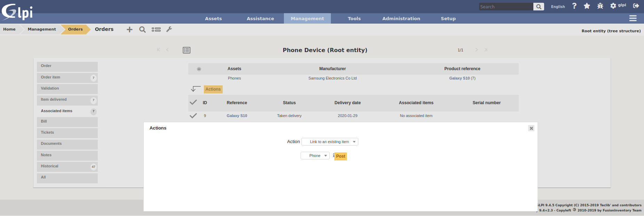The image size is (644, 216).
Task: Open the help question mark icon
Action: [x=574, y=6]
